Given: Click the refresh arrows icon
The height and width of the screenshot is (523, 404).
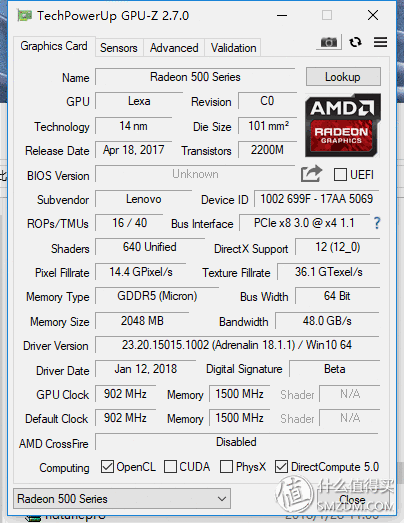Looking at the screenshot, I should 355,42.
